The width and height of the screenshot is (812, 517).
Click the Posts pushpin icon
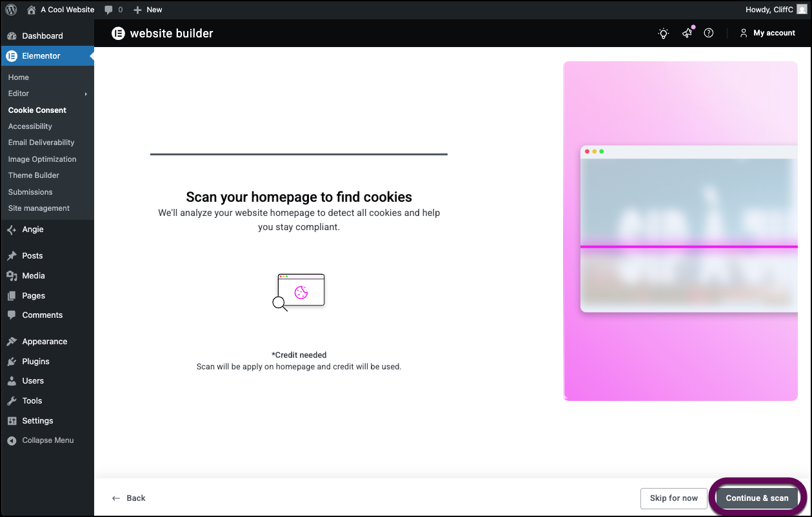point(12,256)
